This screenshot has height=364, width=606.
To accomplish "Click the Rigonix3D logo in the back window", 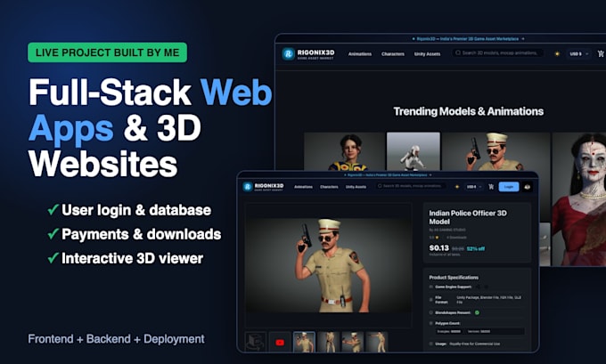I will click(x=308, y=54).
